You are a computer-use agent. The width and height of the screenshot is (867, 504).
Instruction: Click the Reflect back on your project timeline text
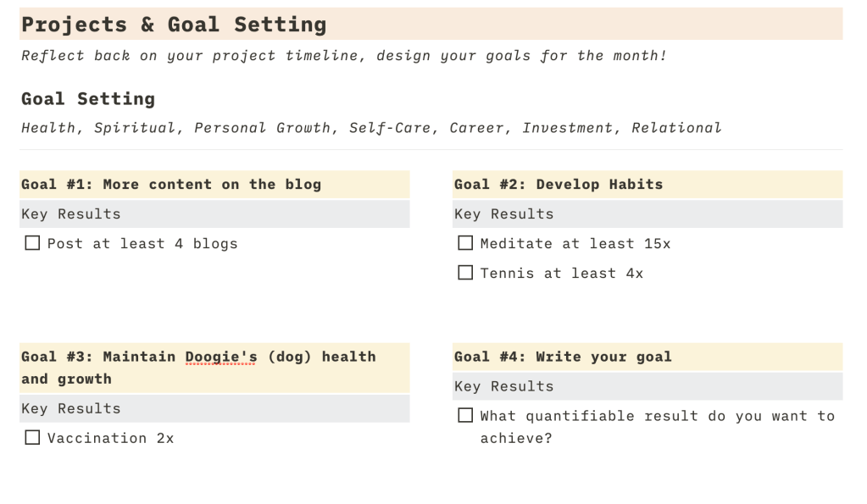(x=343, y=56)
